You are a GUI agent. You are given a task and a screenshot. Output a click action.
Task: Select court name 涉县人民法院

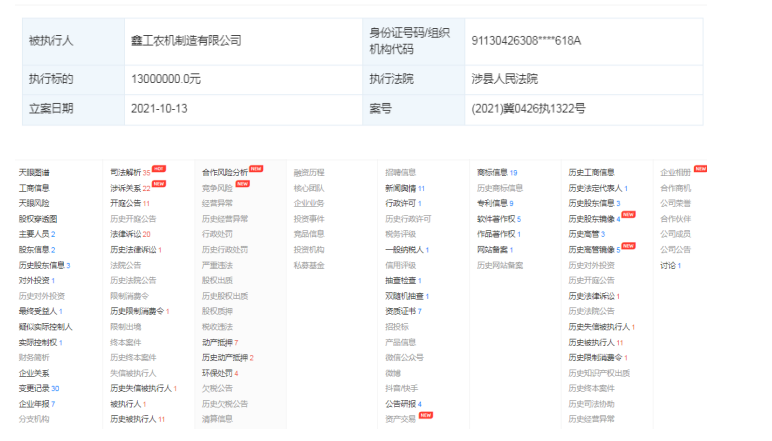point(505,79)
